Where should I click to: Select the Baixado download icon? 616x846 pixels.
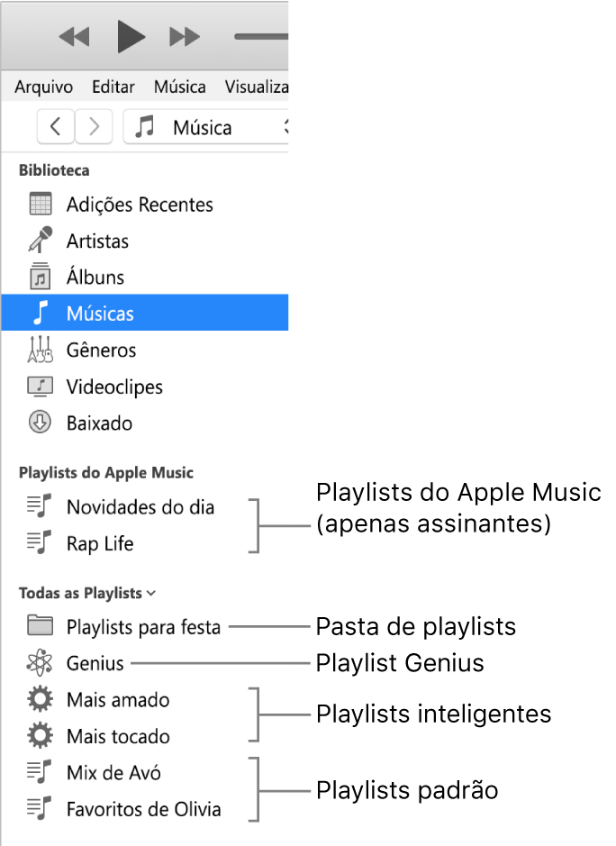41,423
